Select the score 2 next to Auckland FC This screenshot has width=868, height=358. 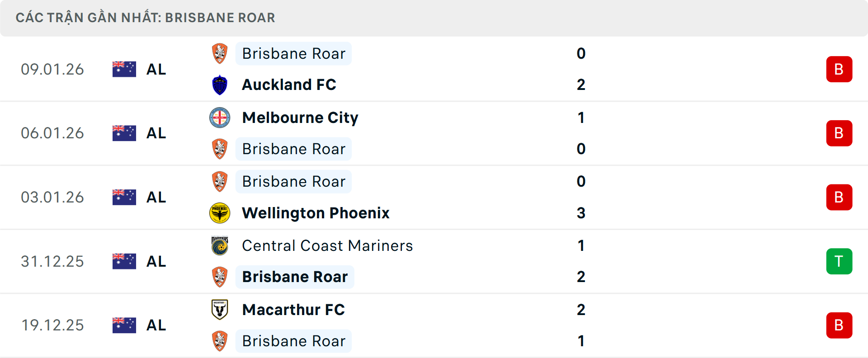(x=581, y=85)
